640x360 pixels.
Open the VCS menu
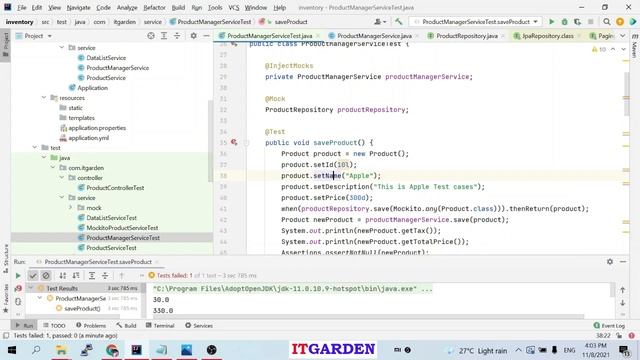(x=234, y=7)
